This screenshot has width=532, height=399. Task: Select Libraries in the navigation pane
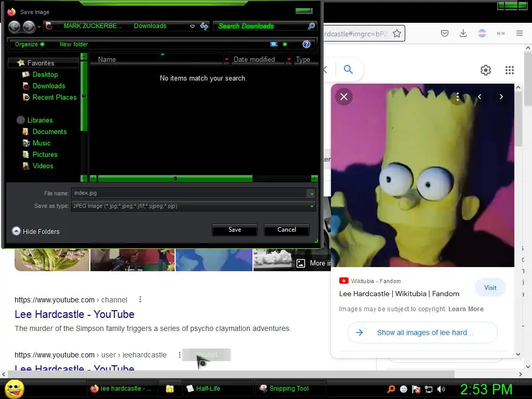click(39, 120)
